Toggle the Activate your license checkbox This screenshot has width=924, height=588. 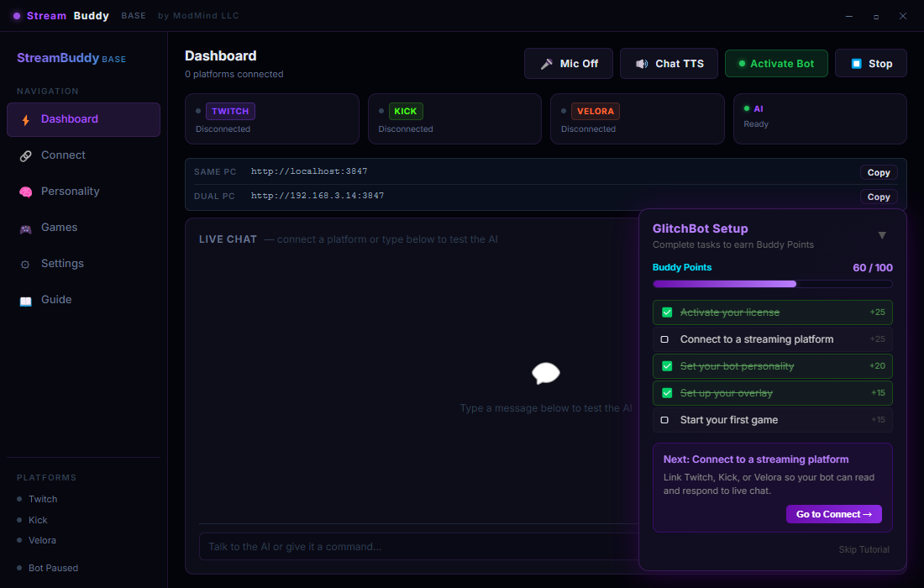point(667,312)
